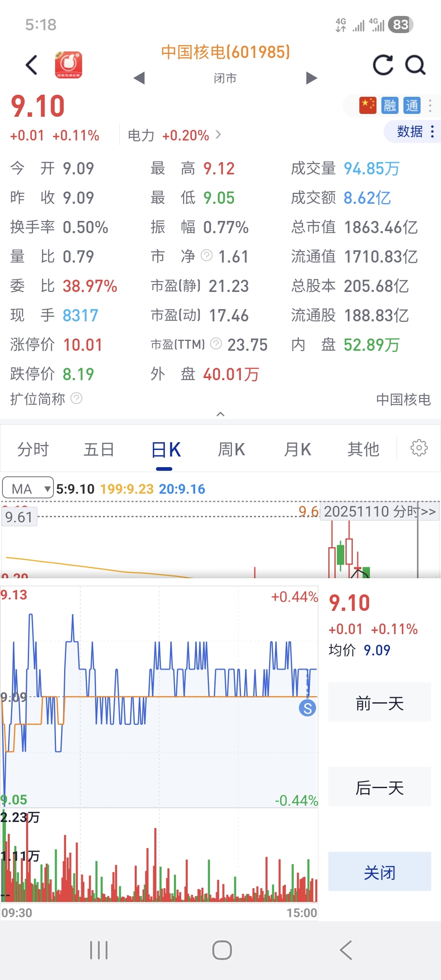
Task: Tap MA 199:9.23 indicator value
Action: point(127,489)
